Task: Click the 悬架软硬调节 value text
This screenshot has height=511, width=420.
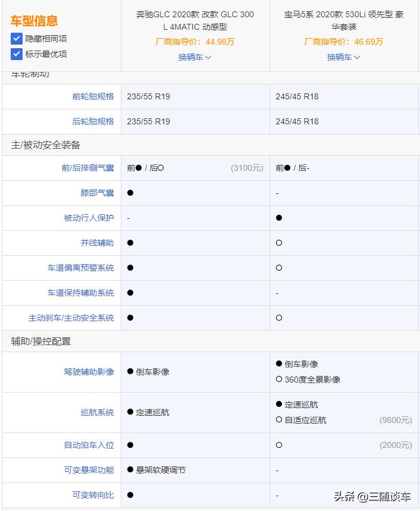Action: click(161, 471)
